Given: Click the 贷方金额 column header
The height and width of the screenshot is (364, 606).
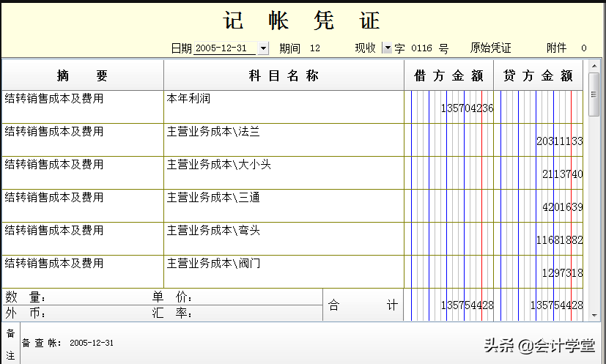Looking at the screenshot, I should pos(538,75).
